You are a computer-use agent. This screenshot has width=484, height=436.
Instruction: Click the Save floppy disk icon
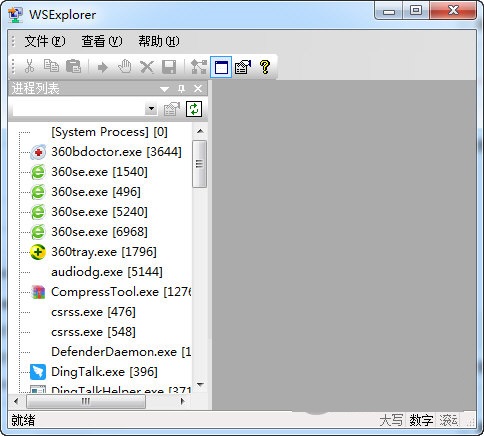point(169,67)
